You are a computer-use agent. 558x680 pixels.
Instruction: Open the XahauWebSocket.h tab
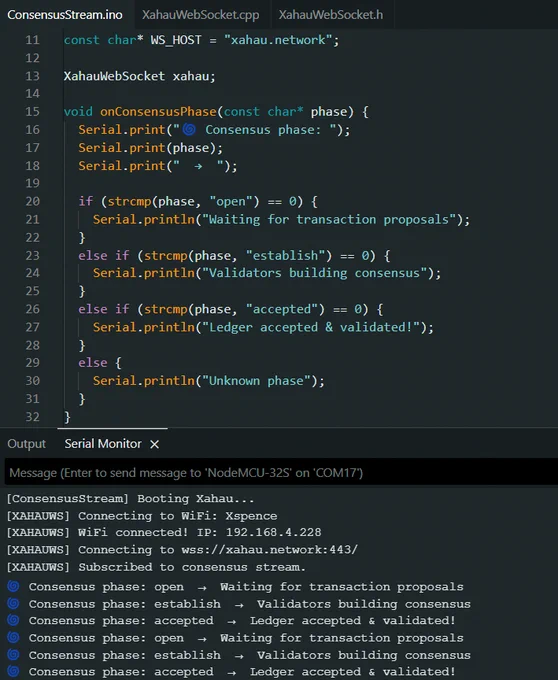pos(331,15)
